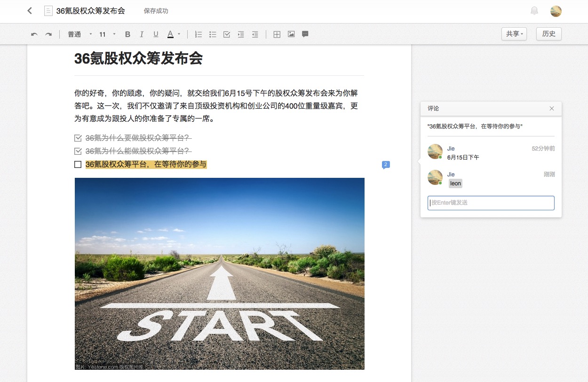The width and height of the screenshot is (588, 382).
Task: Insert a table into document
Action: (x=277, y=34)
